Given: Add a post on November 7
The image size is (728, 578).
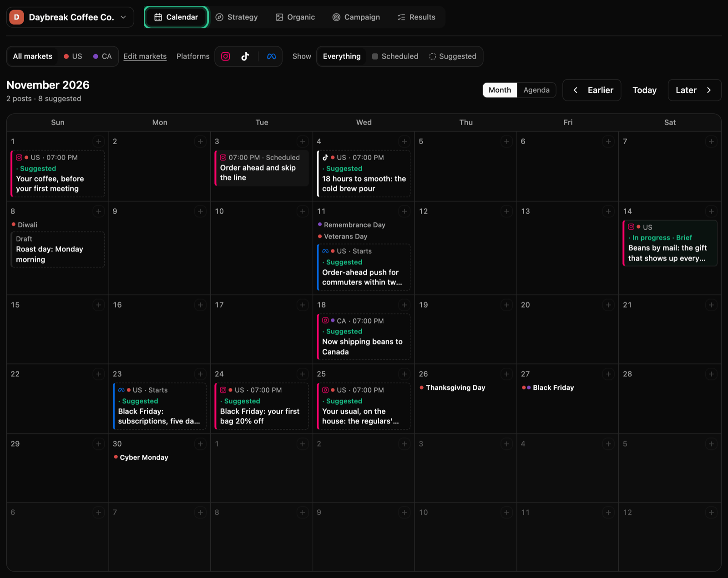Looking at the screenshot, I should pos(711,141).
